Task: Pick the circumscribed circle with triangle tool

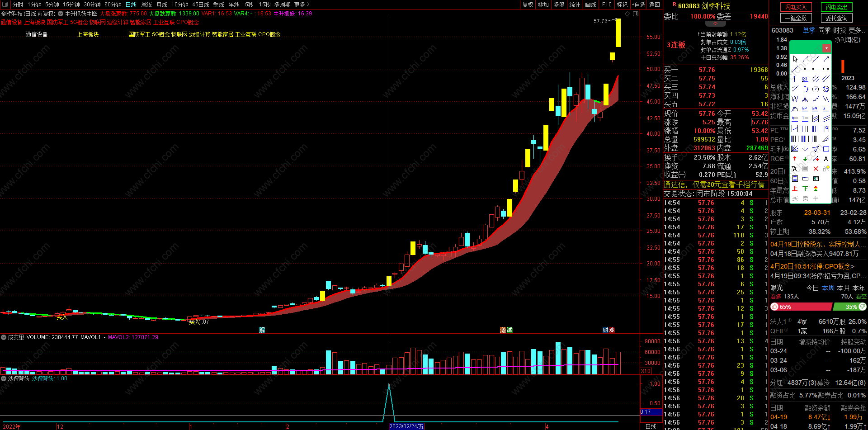Action: tap(826, 89)
